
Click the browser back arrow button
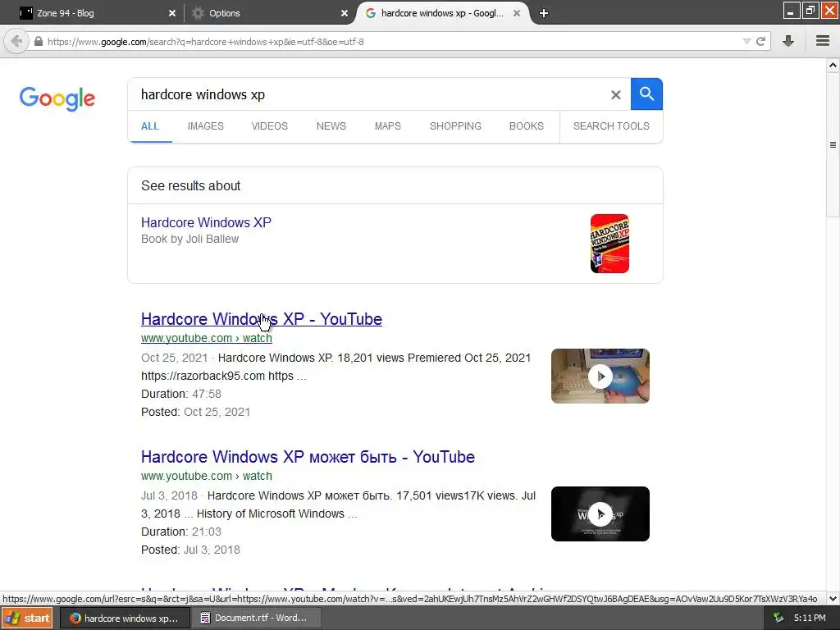16,41
